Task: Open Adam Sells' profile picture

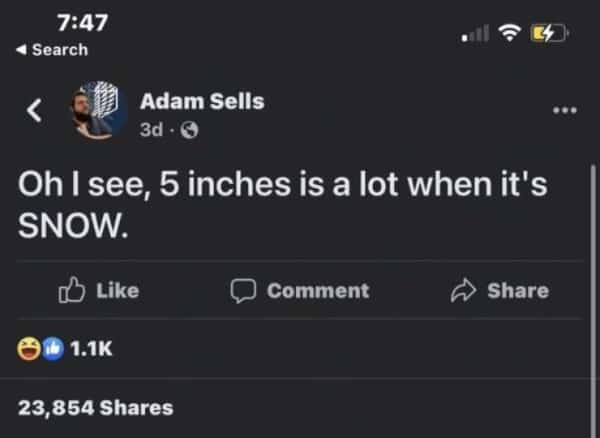Action: point(98,110)
